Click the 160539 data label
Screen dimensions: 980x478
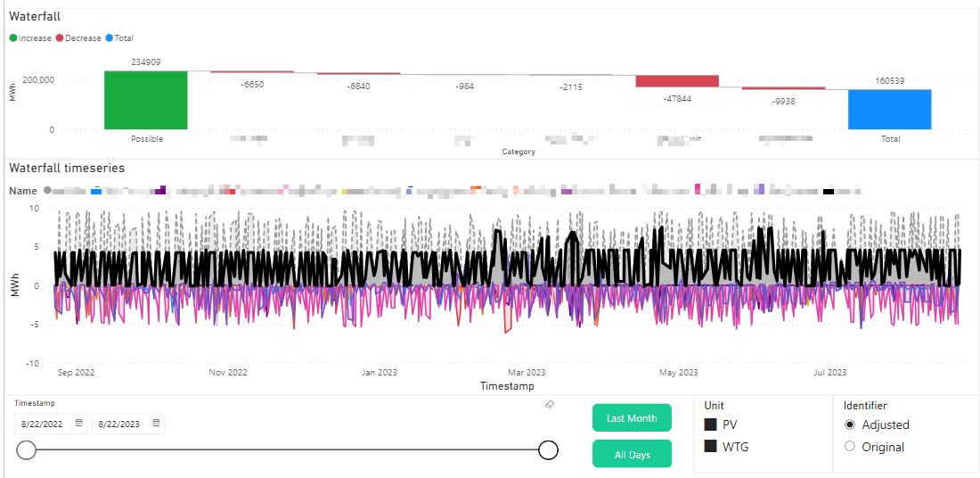890,81
